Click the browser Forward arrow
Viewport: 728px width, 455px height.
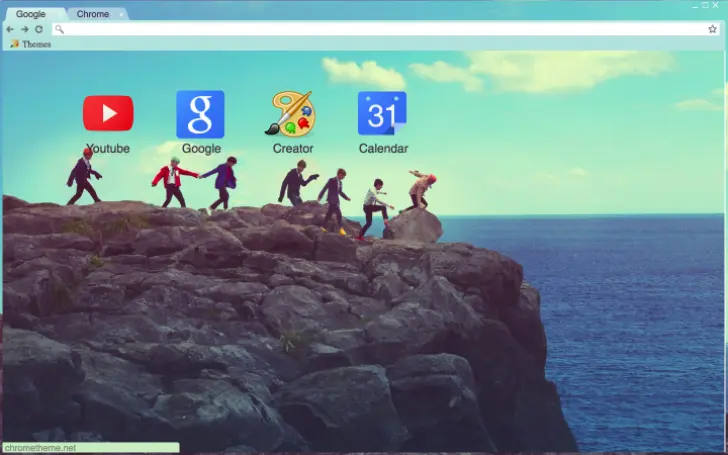point(24,29)
